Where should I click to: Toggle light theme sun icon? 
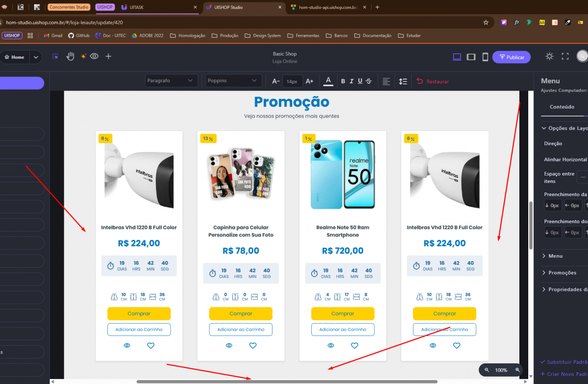click(549, 57)
